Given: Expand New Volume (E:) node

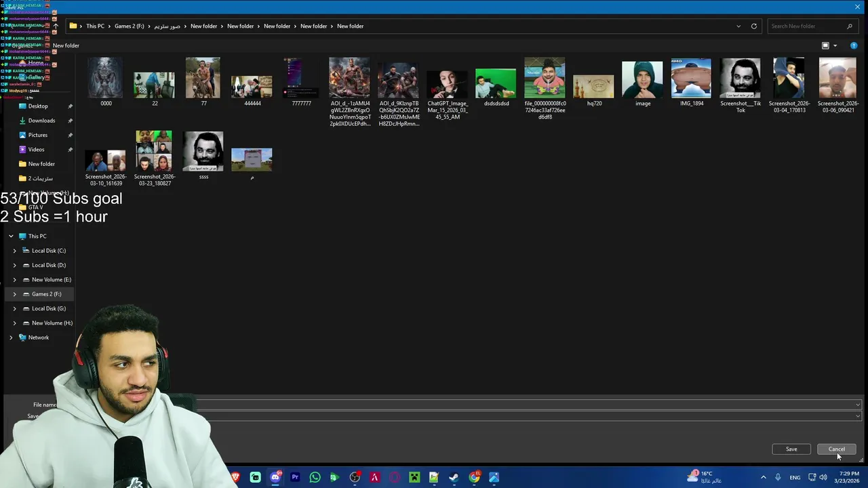Looking at the screenshot, I should (x=14, y=279).
